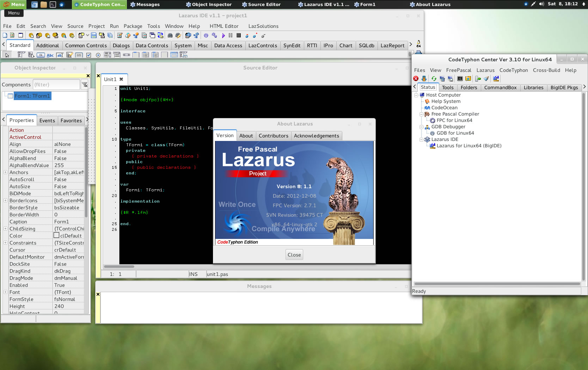Viewport: 588px width, 370px height.
Task: Click the component filter funnel icon
Action: coord(85,85)
